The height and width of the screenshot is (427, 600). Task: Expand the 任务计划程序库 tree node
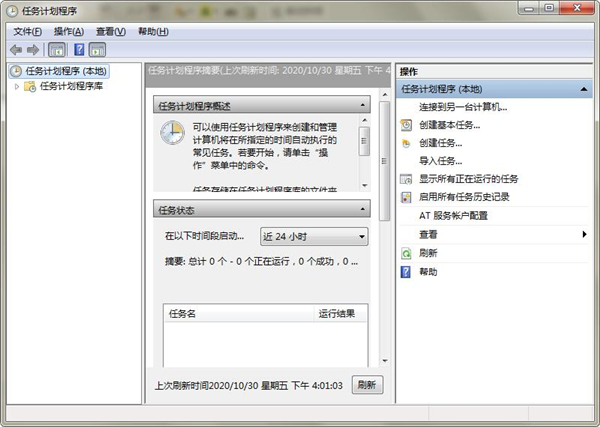pyautogui.click(x=16, y=87)
